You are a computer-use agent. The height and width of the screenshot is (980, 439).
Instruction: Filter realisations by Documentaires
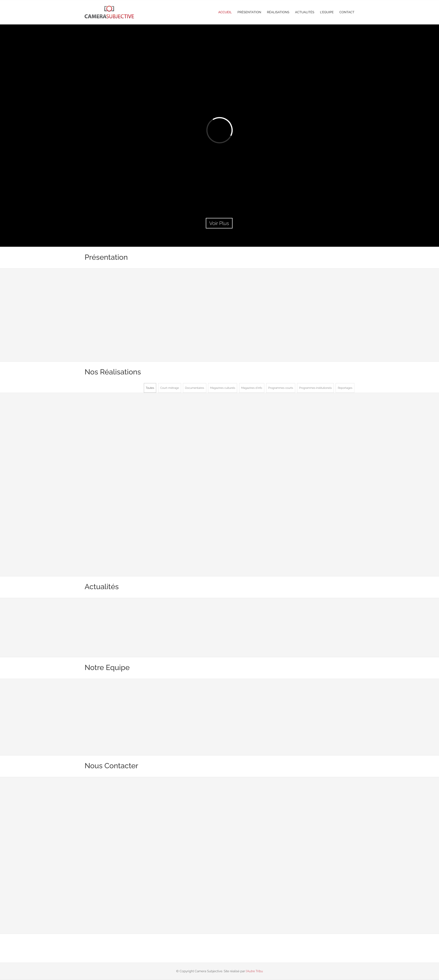(x=195, y=388)
